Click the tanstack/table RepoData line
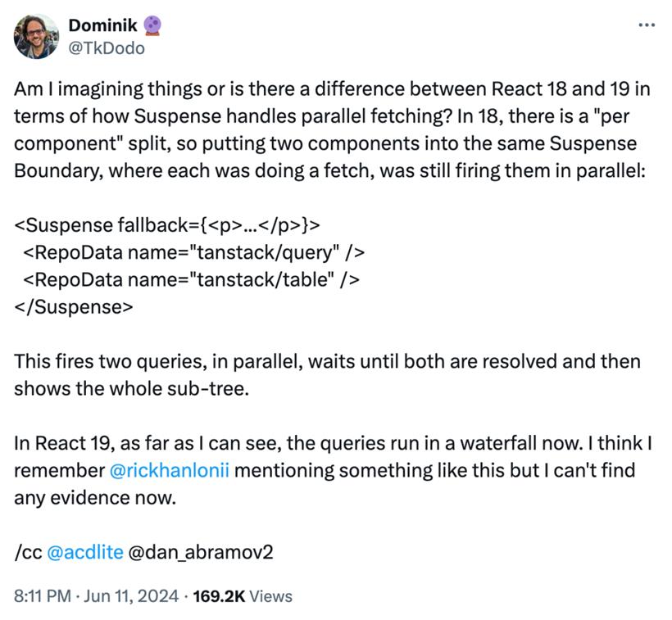 (x=191, y=279)
